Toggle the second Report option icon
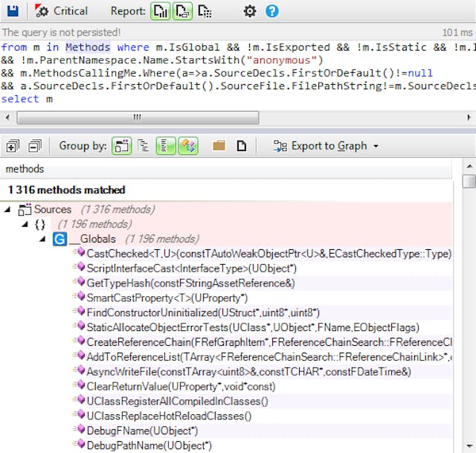Image resolution: width=476 pixels, height=453 pixels. tap(182, 11)
